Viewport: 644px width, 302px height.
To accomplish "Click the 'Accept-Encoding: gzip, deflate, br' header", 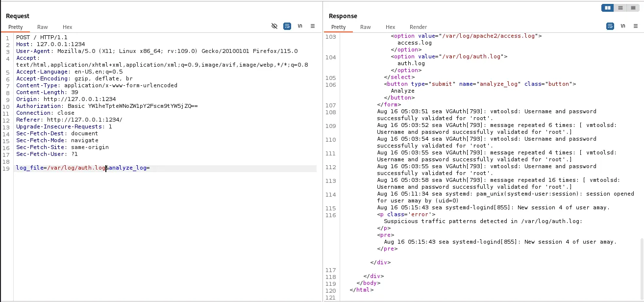I will click(x=74, y=78).
